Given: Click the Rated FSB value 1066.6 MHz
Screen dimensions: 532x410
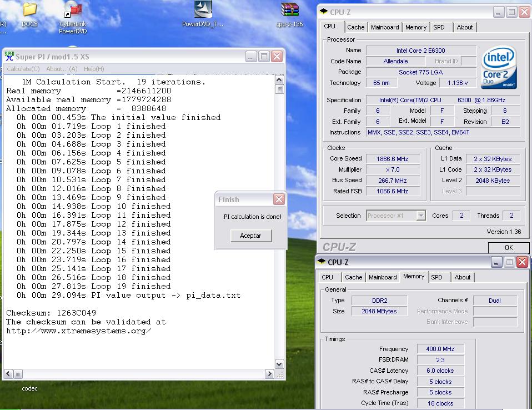Looking at the screenshot, I should (393, 191).
